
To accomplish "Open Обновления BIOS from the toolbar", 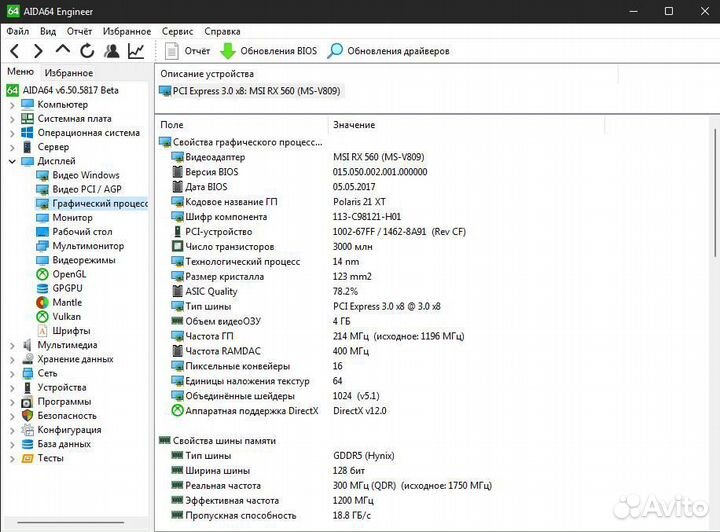I will pyautogui.click(x=268, y=51).
